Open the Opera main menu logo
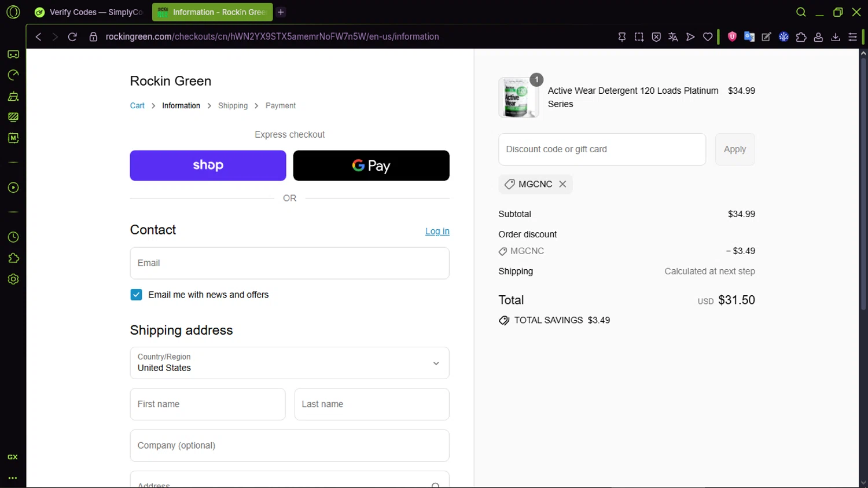Screen dimensions: 868x488 [x=13, y=12]
